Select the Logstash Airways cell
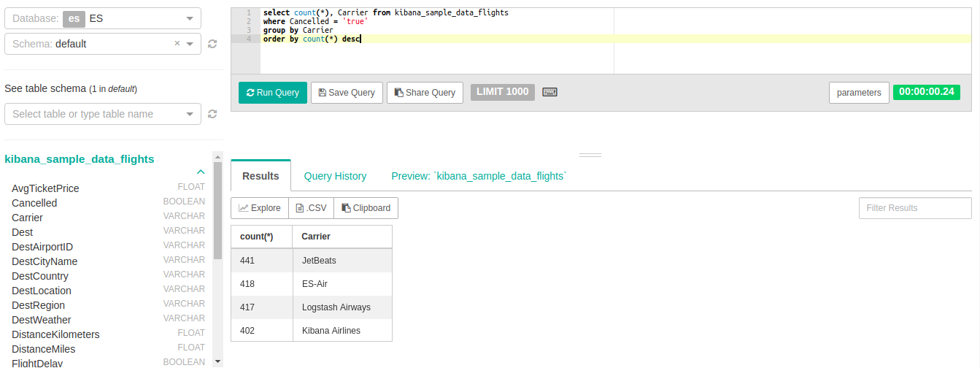This screenshot has width=980, height=368. tap(342, 307)
